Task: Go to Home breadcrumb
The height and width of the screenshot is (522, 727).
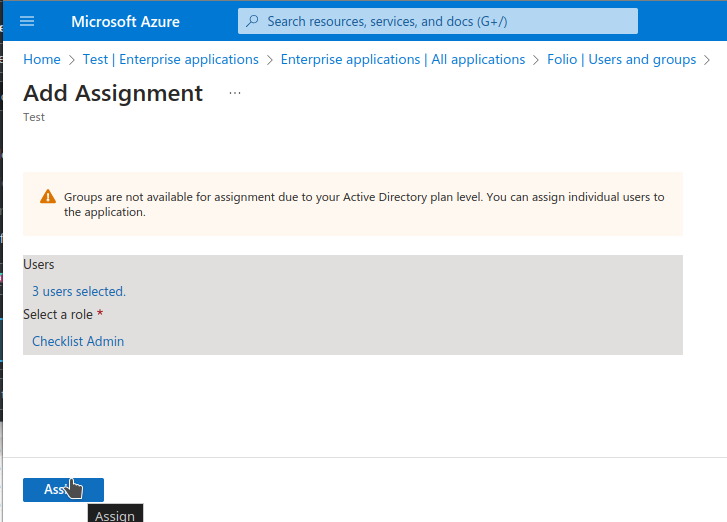Action: coord(42,59)
